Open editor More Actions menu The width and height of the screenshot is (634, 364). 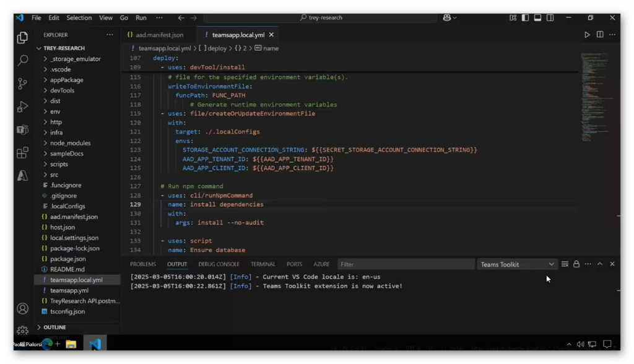pyautogui.click(x=612, y=35)
